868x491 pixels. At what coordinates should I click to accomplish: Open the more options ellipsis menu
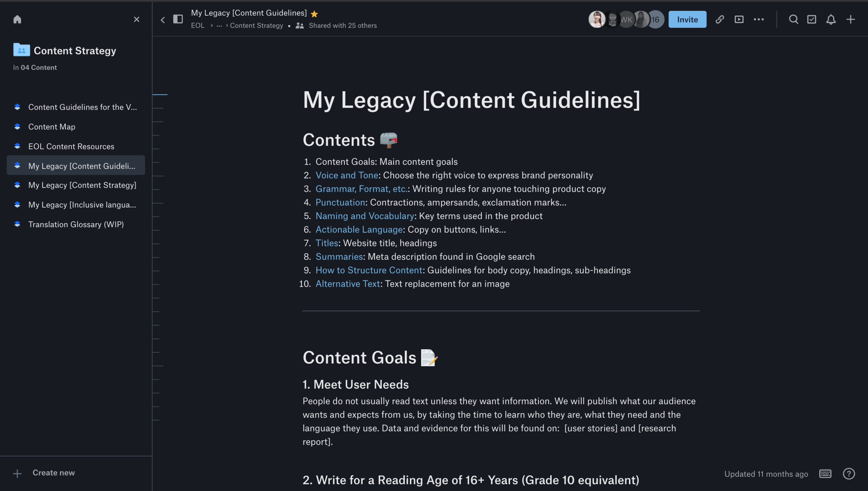759,19
